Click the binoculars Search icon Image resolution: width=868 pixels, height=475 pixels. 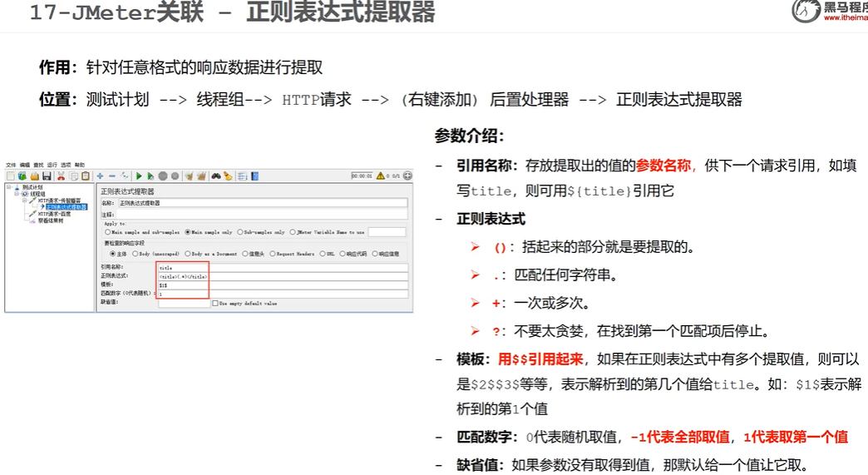click(216, 176)
